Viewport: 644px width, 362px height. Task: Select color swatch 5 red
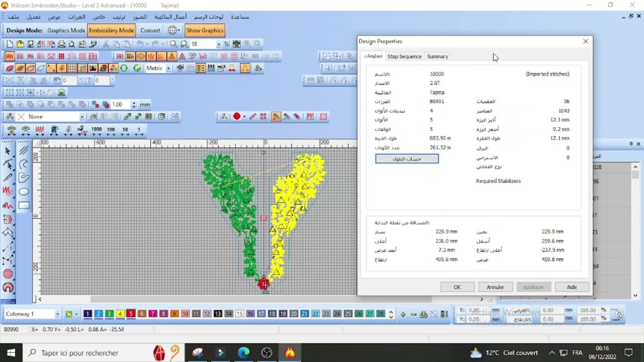coord(131,314)
